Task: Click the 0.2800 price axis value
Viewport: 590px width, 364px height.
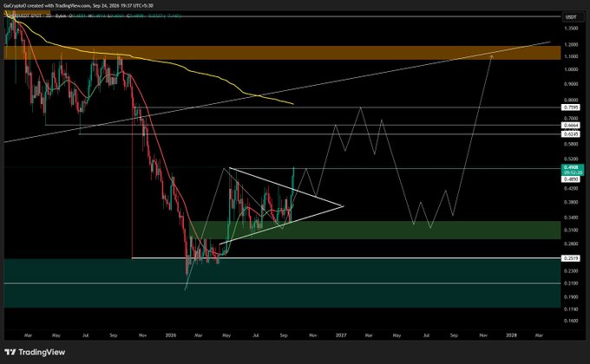Action: [x=571, y=244]
